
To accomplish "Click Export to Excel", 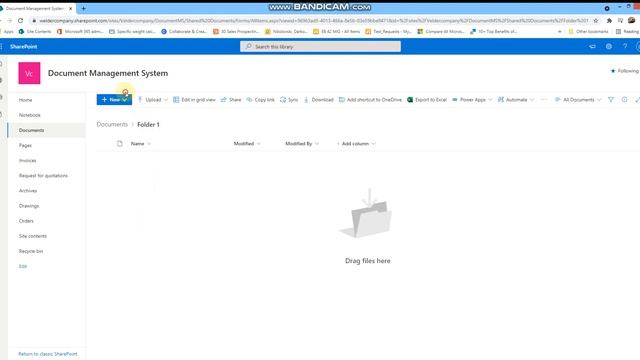I will pos(427,100).
